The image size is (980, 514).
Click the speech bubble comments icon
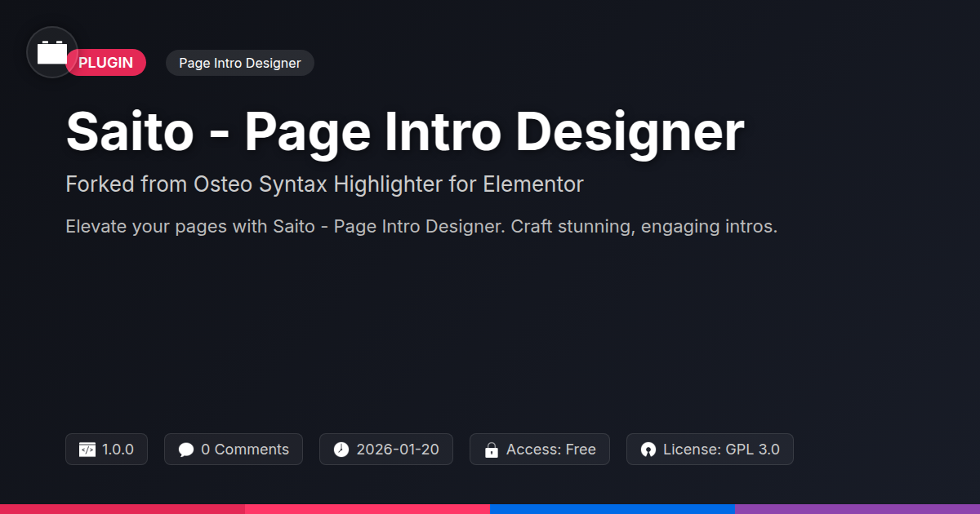(186, 450)
